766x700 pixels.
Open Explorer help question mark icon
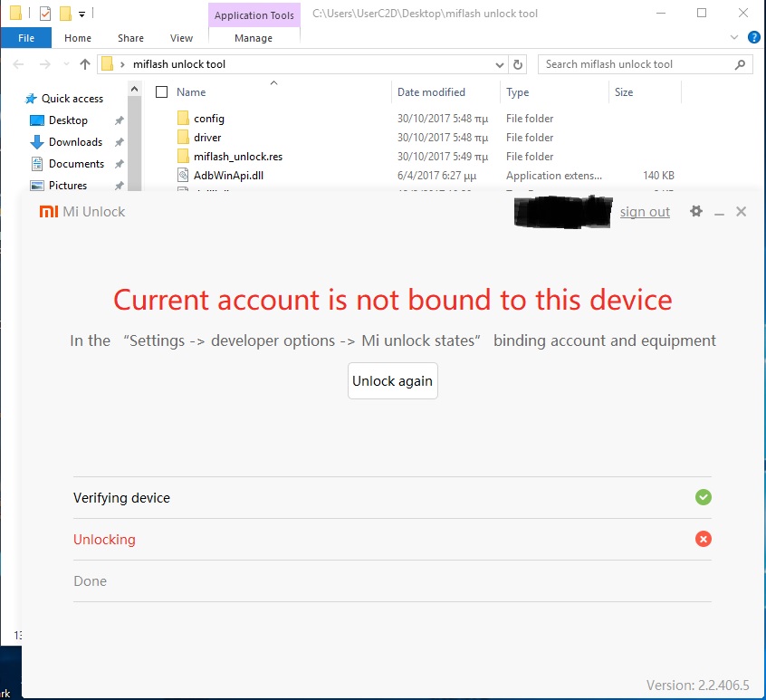coord(753,37)
